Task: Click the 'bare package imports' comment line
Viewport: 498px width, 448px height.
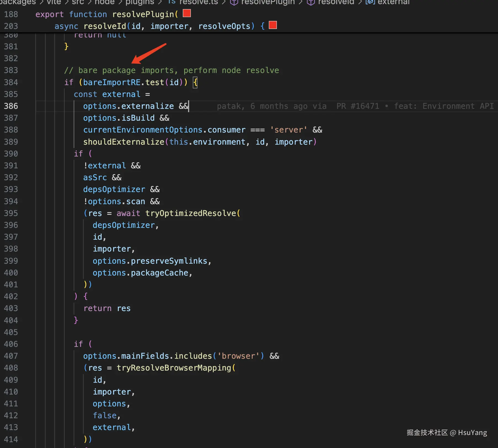Action: click(x=172, y=70)
